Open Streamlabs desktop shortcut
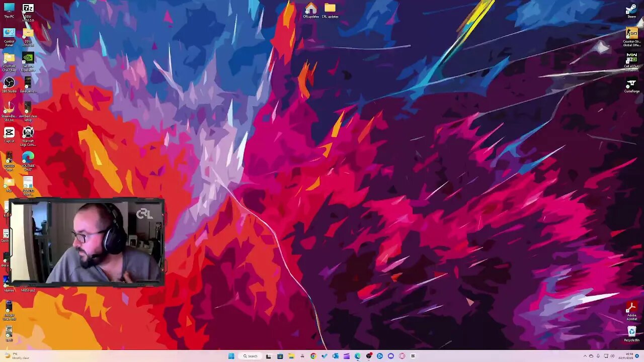 9,112
